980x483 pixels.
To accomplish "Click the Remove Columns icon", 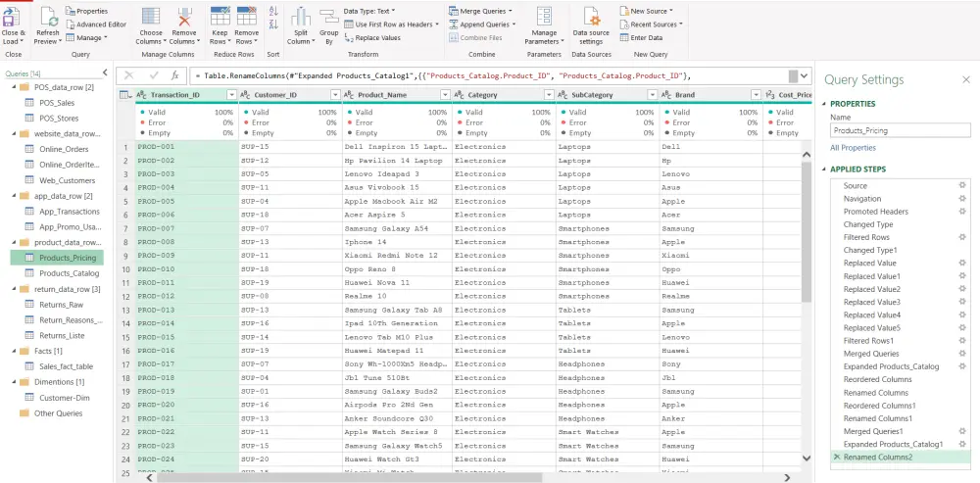I will pyautogui.click(x=184, y=17).
